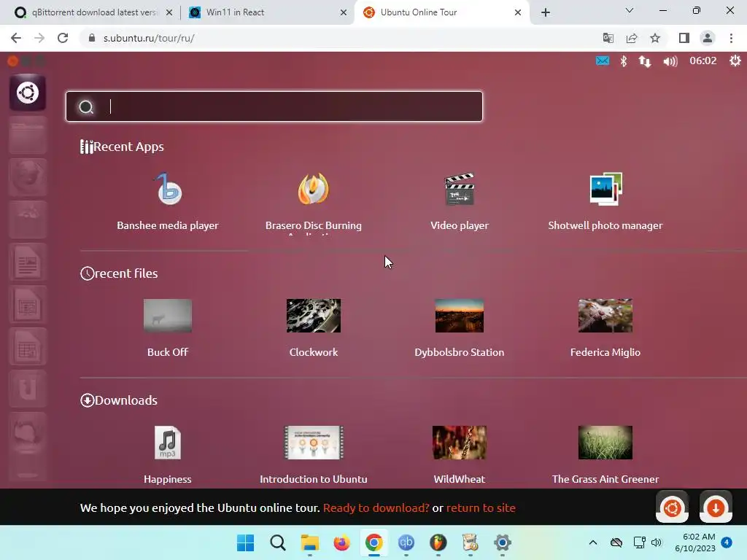Open the Clockwork image thumbnail

tap(314, 316)
